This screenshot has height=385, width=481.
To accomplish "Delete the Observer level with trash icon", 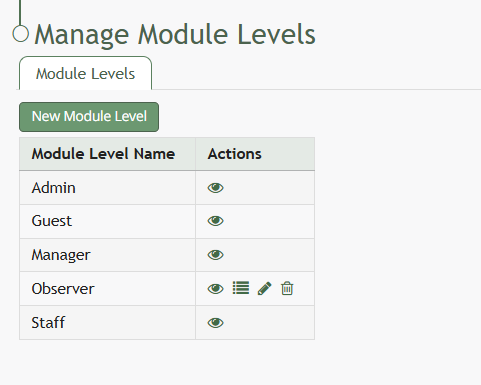I will [287, 288].
